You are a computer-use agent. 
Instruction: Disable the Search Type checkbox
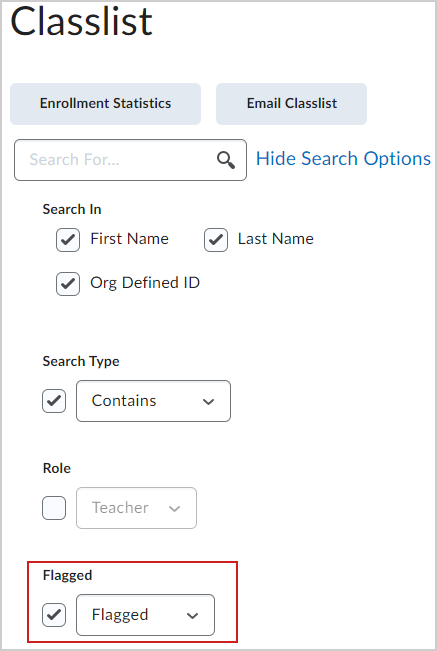[54, 401]
